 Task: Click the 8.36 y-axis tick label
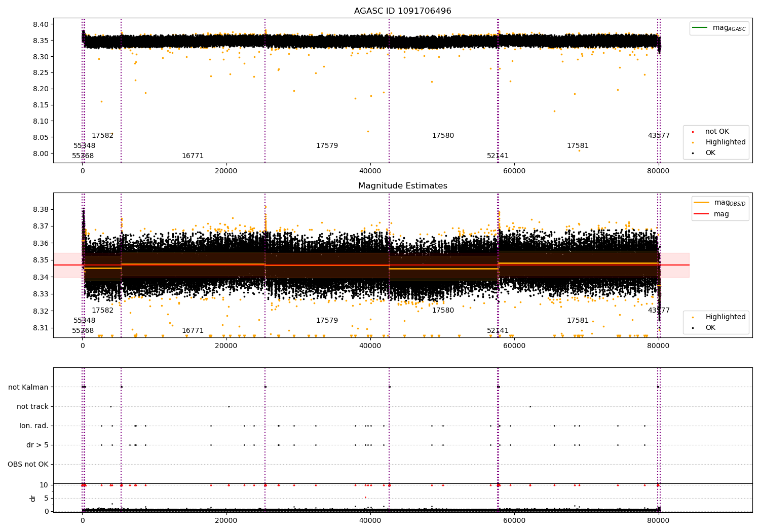pyautogui.click(x=41, y=243)
